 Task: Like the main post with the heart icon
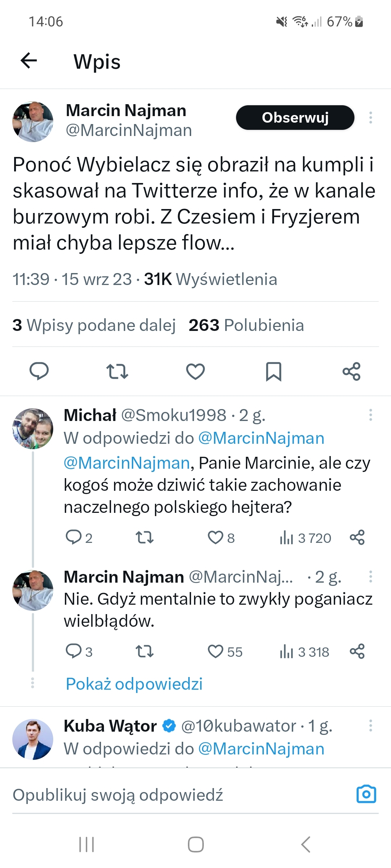pyautogui.click(x=195, y=371)
